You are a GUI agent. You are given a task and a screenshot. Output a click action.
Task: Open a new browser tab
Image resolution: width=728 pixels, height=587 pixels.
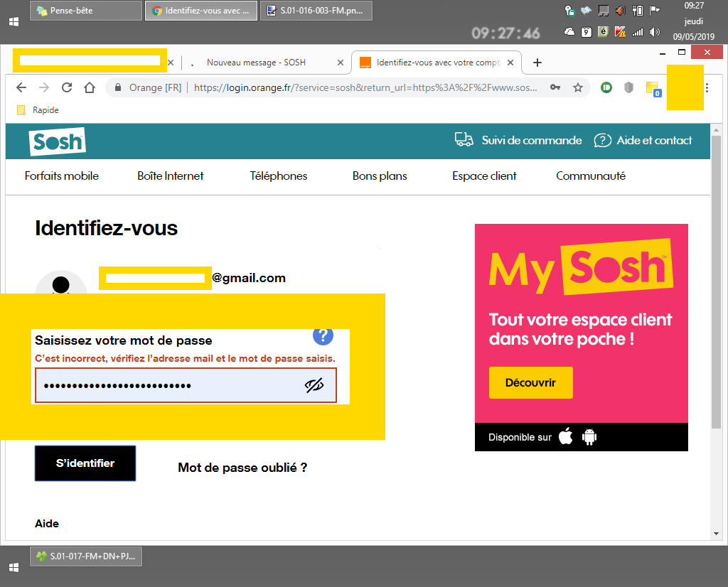pyautogui.click(x=537, y=62)
